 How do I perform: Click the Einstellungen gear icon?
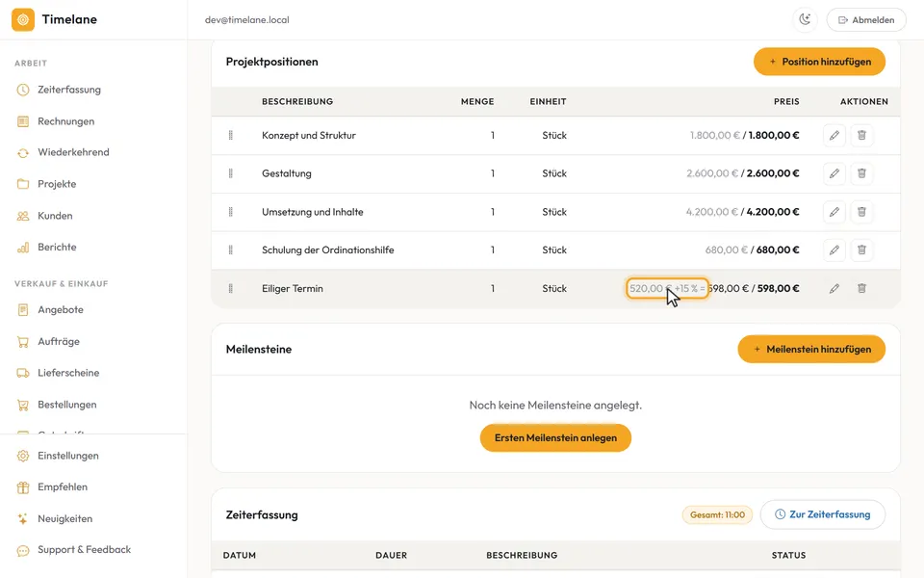point(23,456)
